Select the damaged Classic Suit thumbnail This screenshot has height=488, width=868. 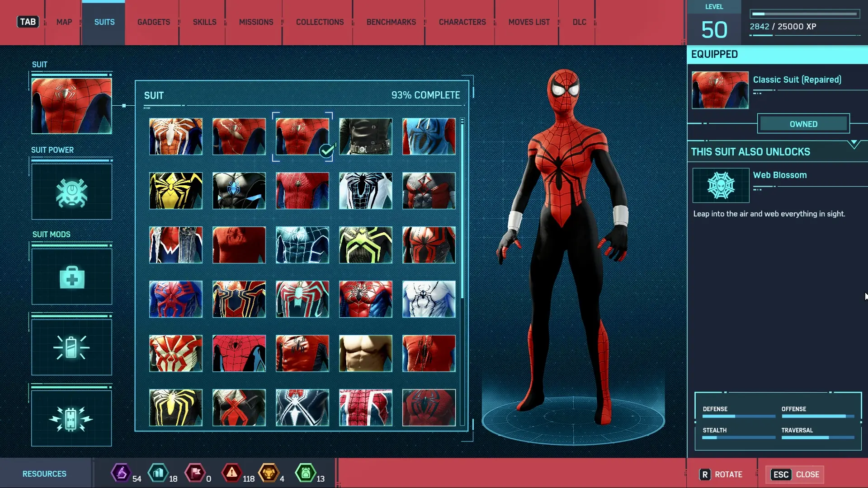(x=239, y=136)
